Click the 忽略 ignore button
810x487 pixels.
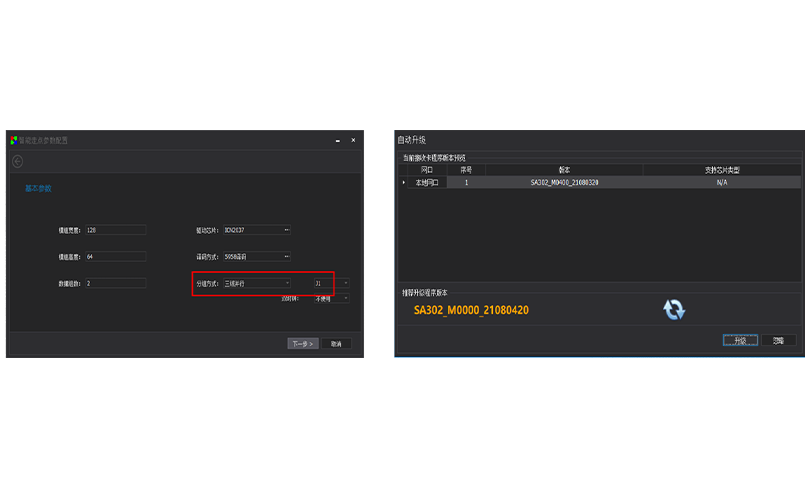[779, 340]
